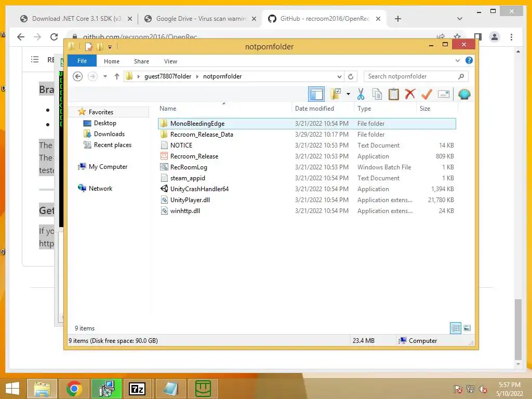532x399 pixels.
Task: Close the GitHub recroom2016 Chrome tab
Action: (378, 19)
